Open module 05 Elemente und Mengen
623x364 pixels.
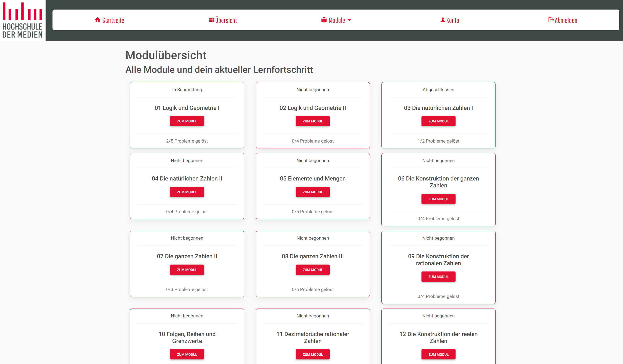click(x=313, y=192)
